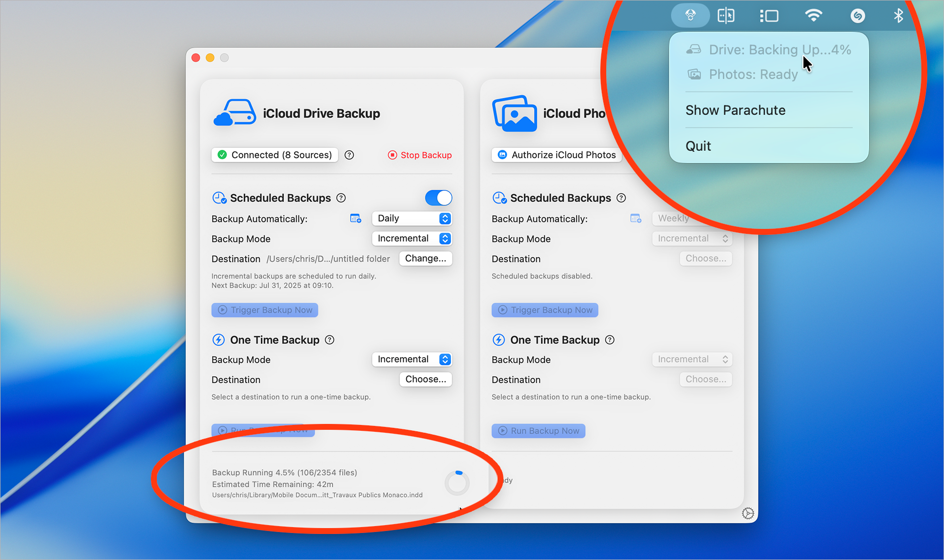Open help for Photos One Time Backup

point(610,340)
